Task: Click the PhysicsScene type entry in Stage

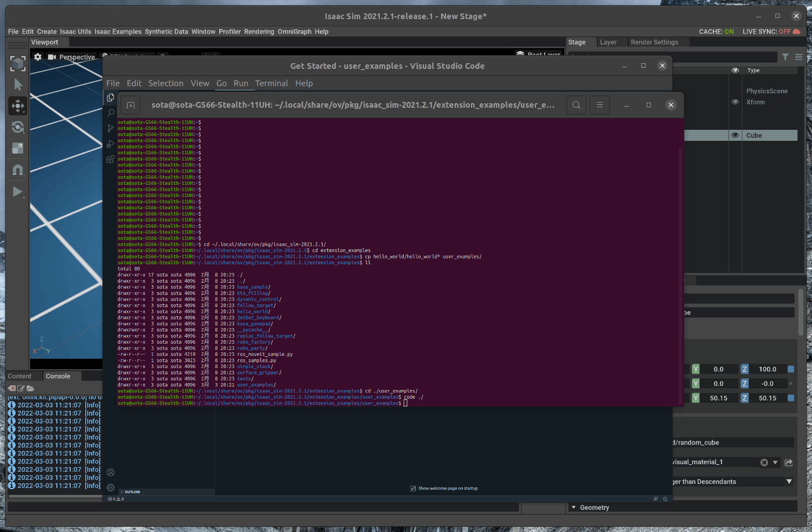Action: click(767, 91)
